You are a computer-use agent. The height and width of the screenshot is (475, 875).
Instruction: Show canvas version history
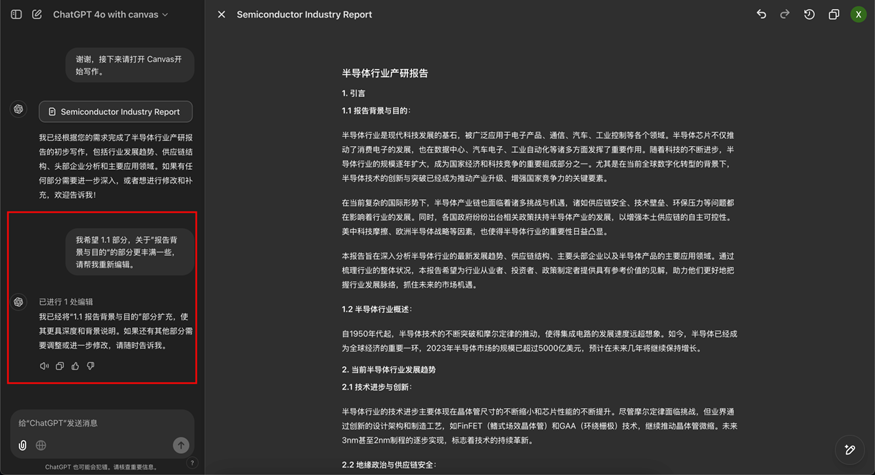coord(809,15)
